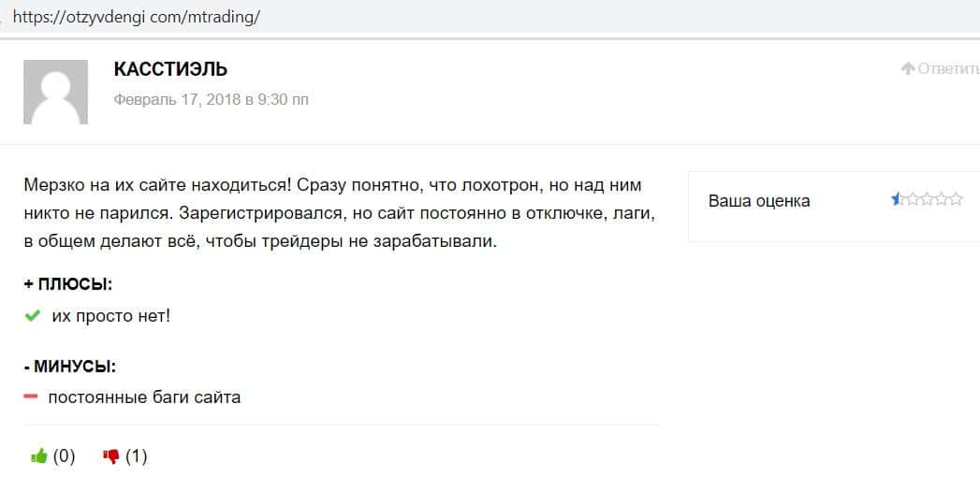Viewport: 980px width, 490px height.
Task: Click the red thumbs-down dislike icon
Action: coord(111,456)
